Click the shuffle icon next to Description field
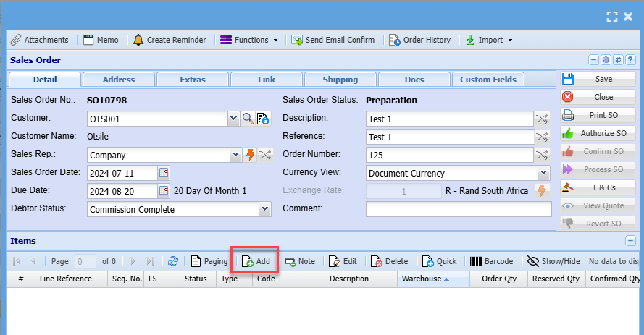 pos(541,119)
